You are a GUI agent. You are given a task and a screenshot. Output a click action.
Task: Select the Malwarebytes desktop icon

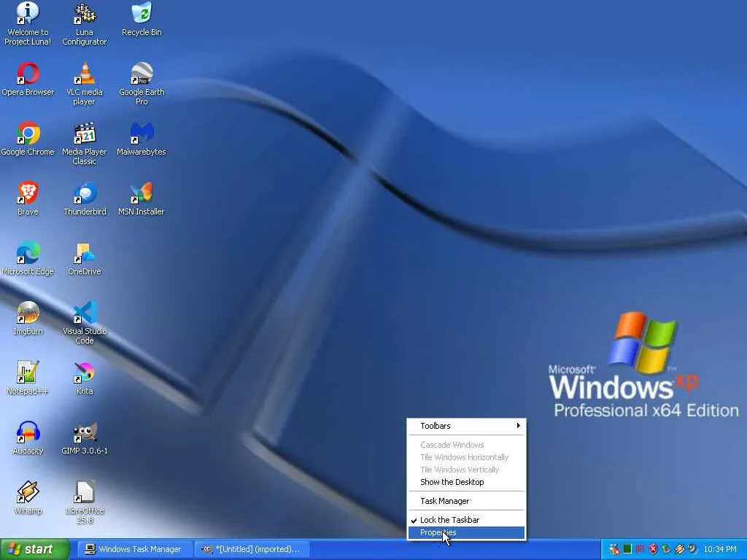142,139
